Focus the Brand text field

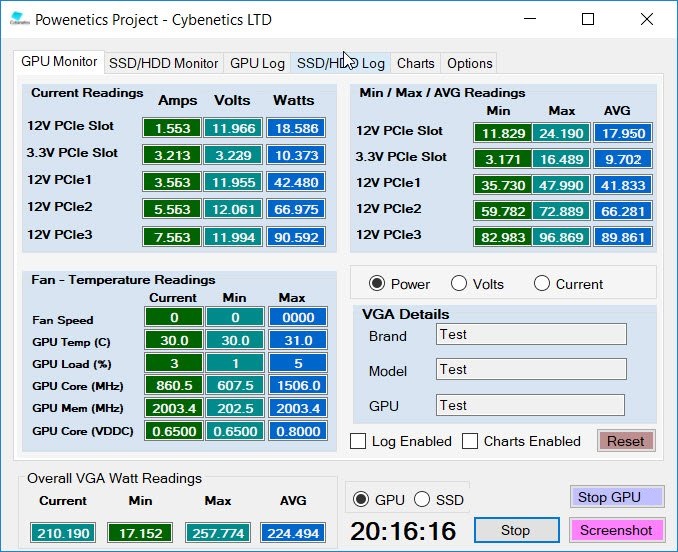point(531,334)
